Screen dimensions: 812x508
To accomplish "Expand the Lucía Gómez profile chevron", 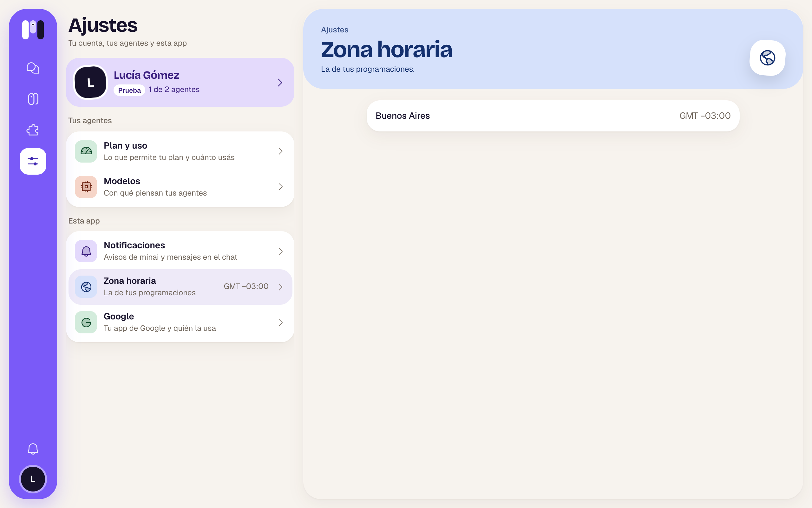I will 280,82.
